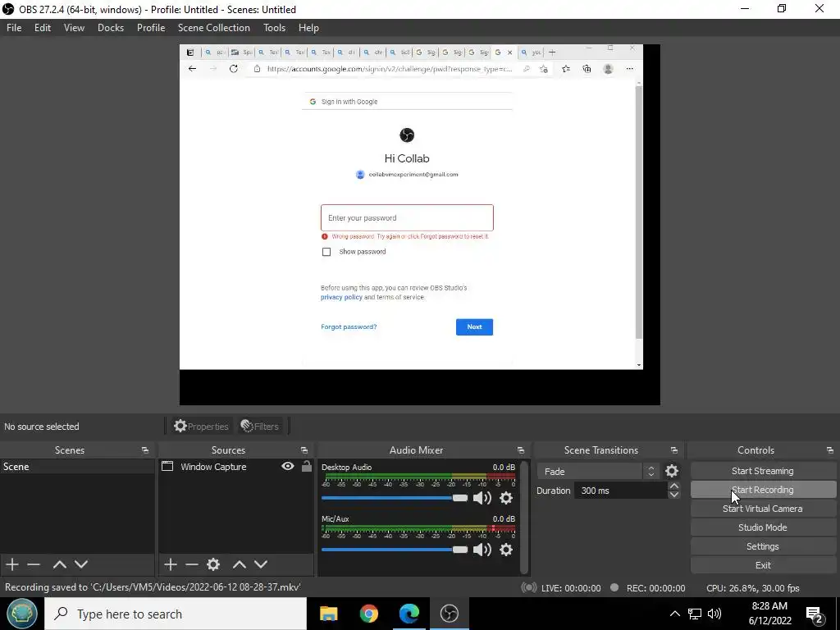Open File Explorer from taskbar
The height and width of the screenshot is (630, 840).
[328, 614]
